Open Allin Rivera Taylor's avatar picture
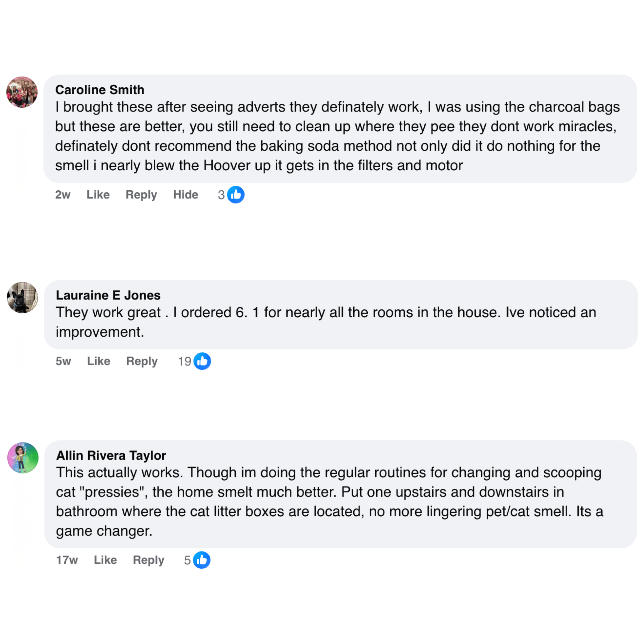 click(23, 458)
